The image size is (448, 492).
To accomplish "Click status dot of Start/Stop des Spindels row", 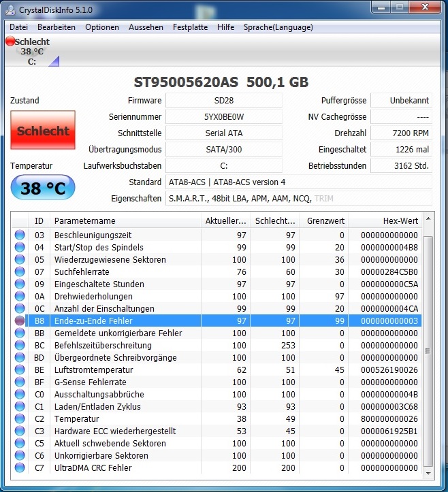I will [x=20, y=247].
